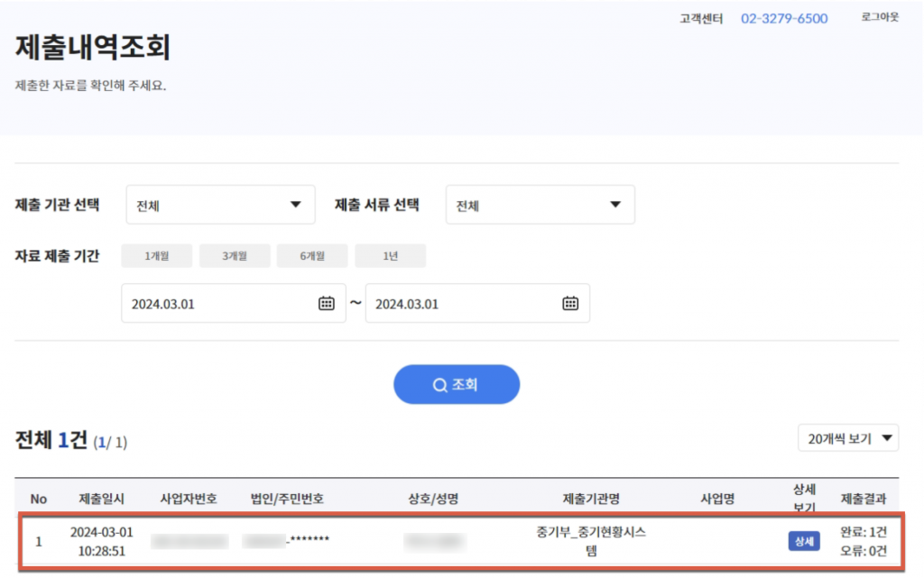
Task: Click into the end date input field
Action: [x=460, y=304]
